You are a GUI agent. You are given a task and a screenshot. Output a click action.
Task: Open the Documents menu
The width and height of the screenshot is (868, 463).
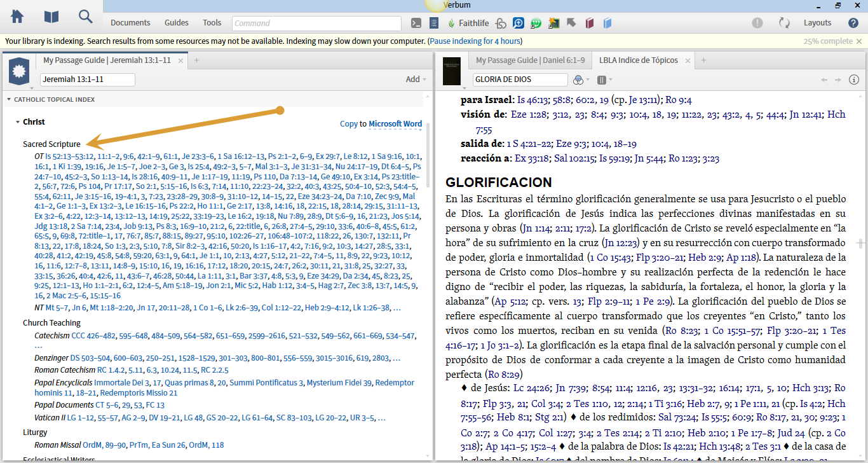click(130, 23)
